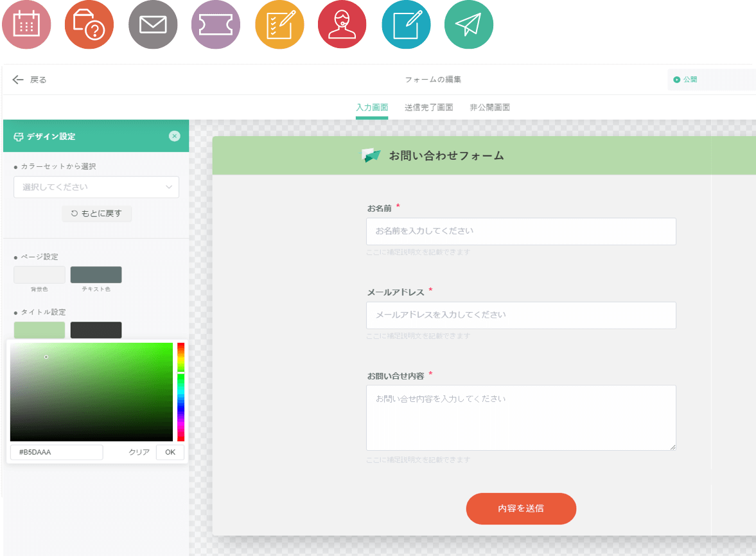Click the orange box question-mark icon
The image size is (756, 556).
click(89, 25)
